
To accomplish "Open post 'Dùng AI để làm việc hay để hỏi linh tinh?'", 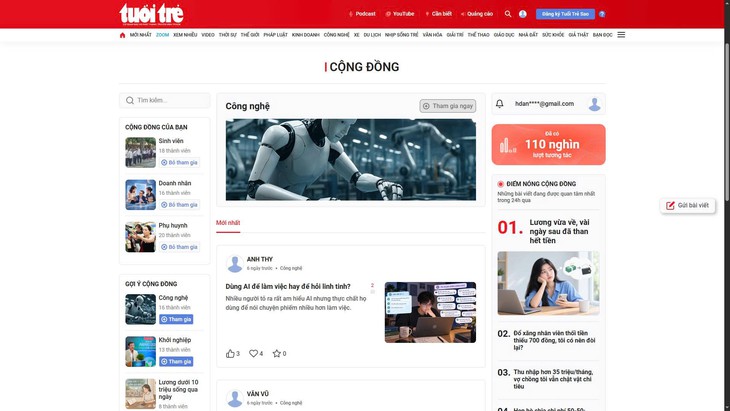I will click(x=288, y=286).
